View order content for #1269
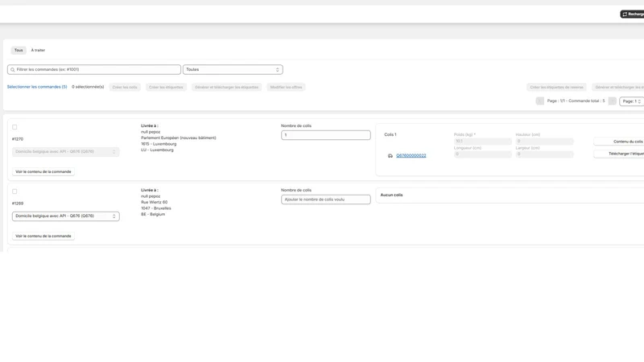 coord(43,236)
